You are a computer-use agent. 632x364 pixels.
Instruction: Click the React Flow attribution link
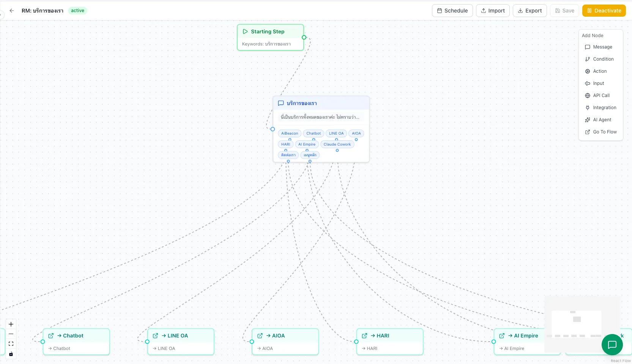tap(621, 361)
